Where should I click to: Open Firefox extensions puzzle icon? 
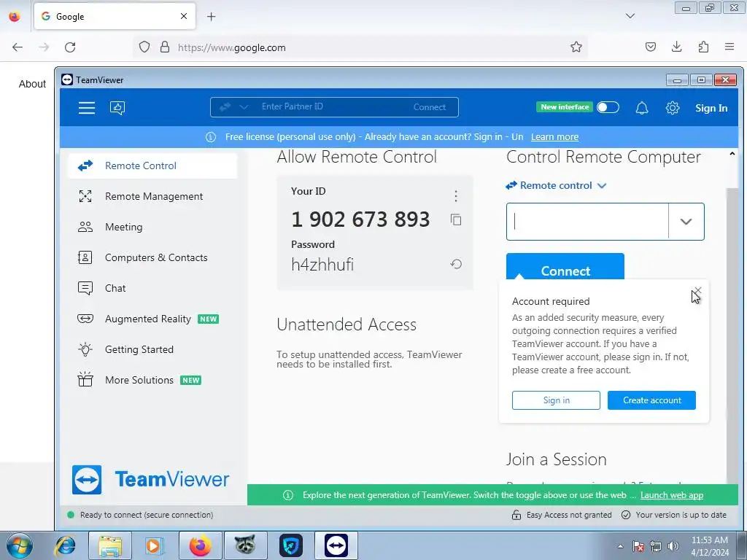pos(703,47)
